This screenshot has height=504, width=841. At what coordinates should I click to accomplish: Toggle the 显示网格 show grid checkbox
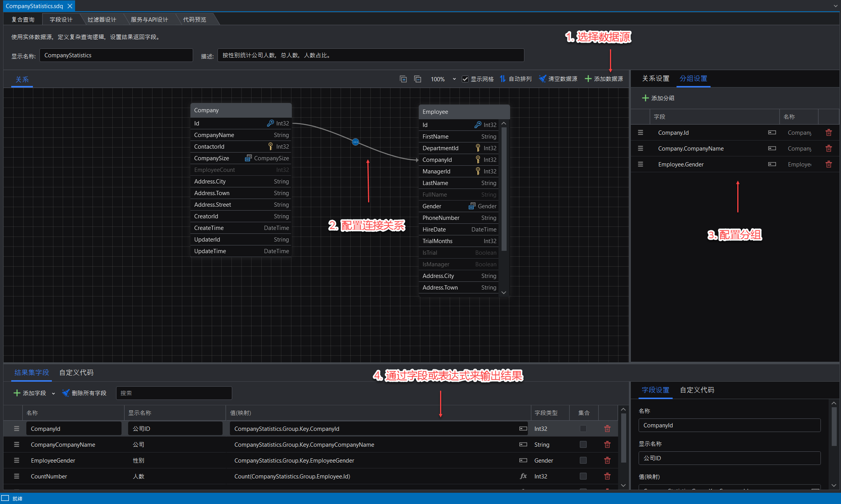point(465,79)
